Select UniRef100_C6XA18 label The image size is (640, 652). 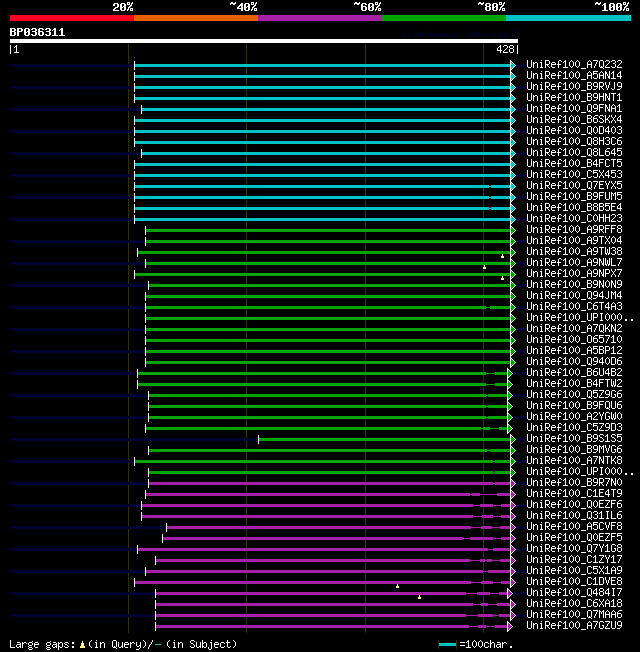[574, 604]
